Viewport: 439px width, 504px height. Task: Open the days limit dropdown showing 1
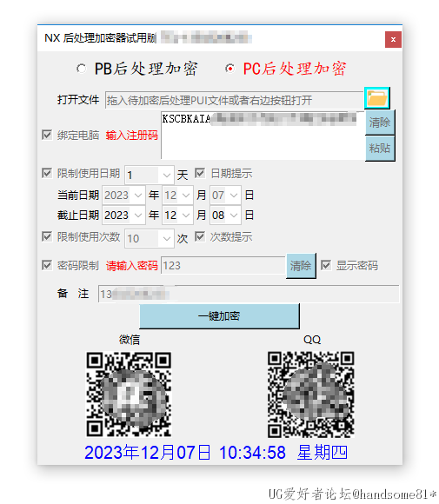pyautogui.click(x=150, y=176)
